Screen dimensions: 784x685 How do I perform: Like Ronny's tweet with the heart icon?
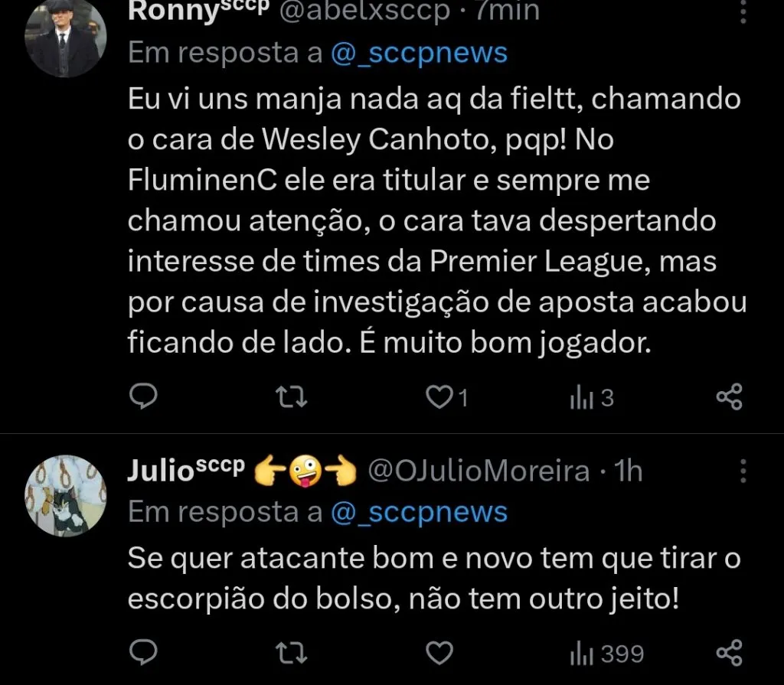click(439, 396)
